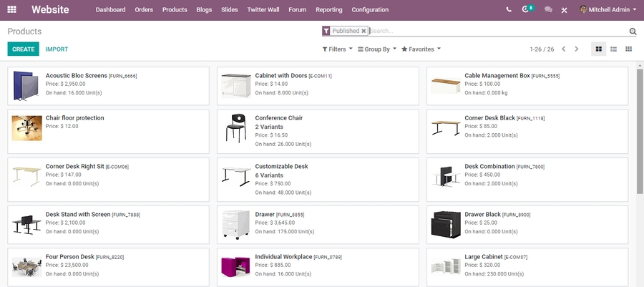Image resolution: width=644 pixels, height=287 pixels.
Task: Remove the Published filter facet
Action: point(364,31)
